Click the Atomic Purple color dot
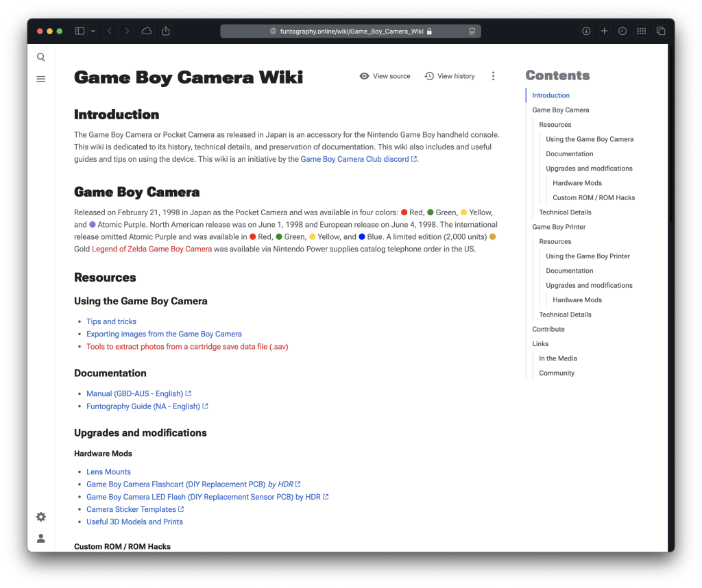Viewport: 702px width, 588px height. [93, 225]
